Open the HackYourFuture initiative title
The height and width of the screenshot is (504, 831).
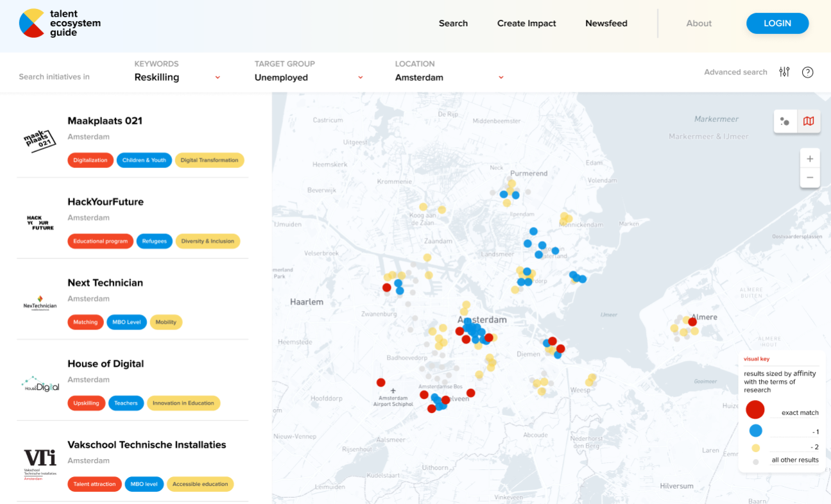106,201
